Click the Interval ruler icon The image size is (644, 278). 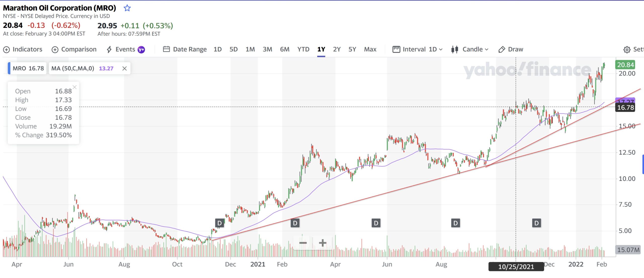coord(396,49)
